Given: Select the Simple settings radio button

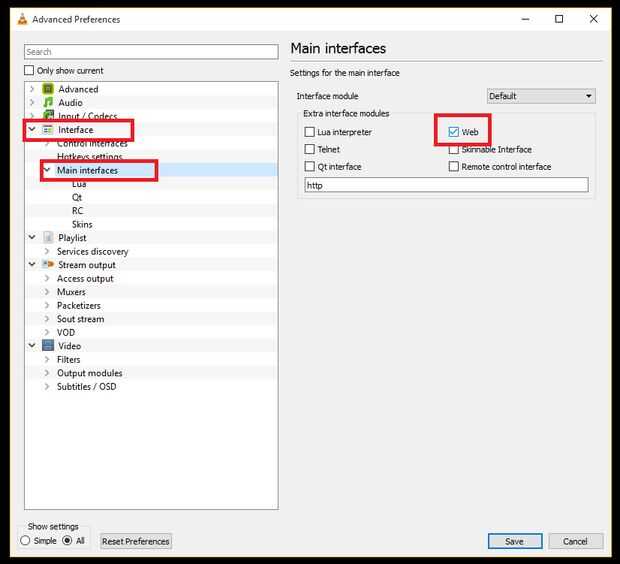Looking at the screenshot, I should coord(25,540).
